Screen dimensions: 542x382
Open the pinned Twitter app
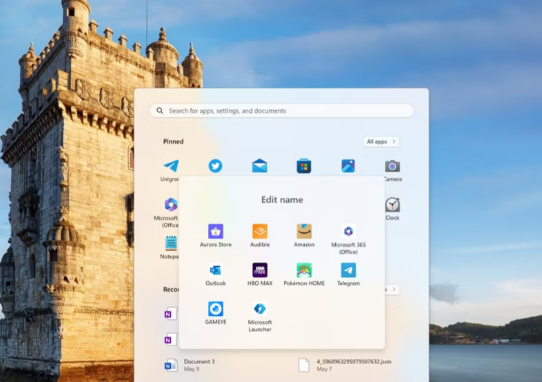[215, 166]
